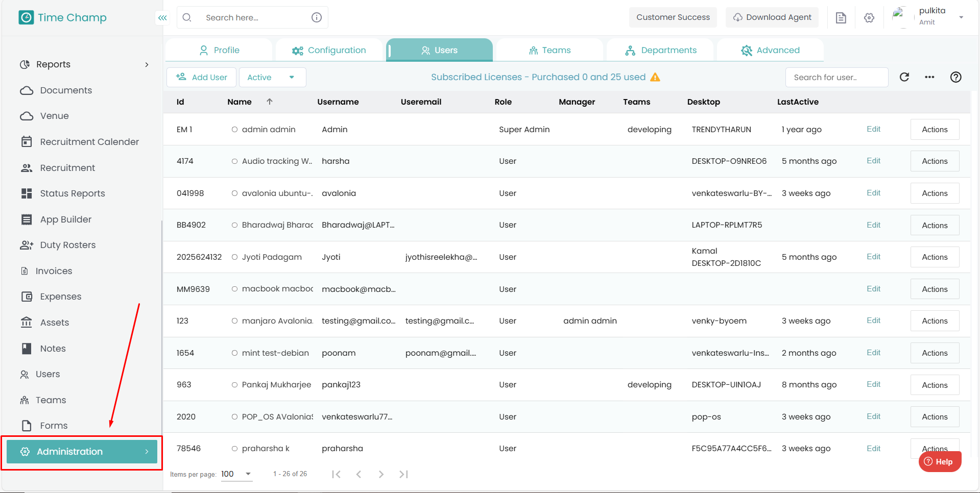Click the refresh icon beside user search
The image size is (980, 493).
pyautogui.click(x=904, y=77)
